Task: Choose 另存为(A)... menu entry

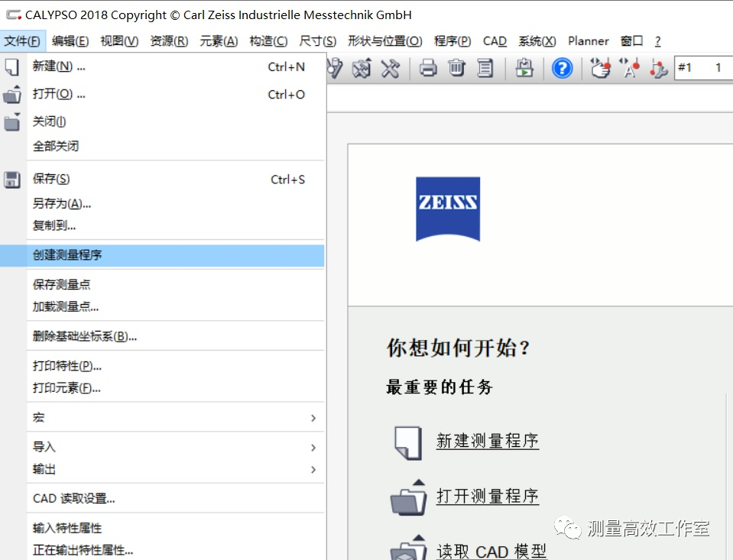Action: 162,203
